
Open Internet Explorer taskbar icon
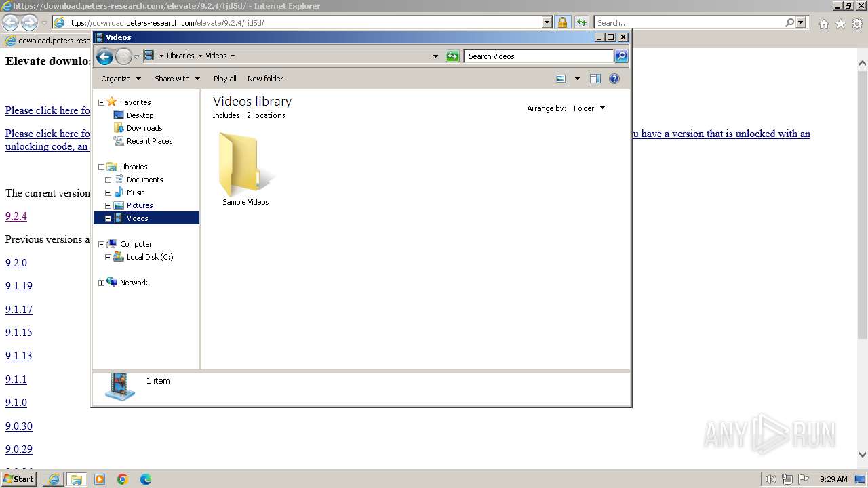pos(54,479)
